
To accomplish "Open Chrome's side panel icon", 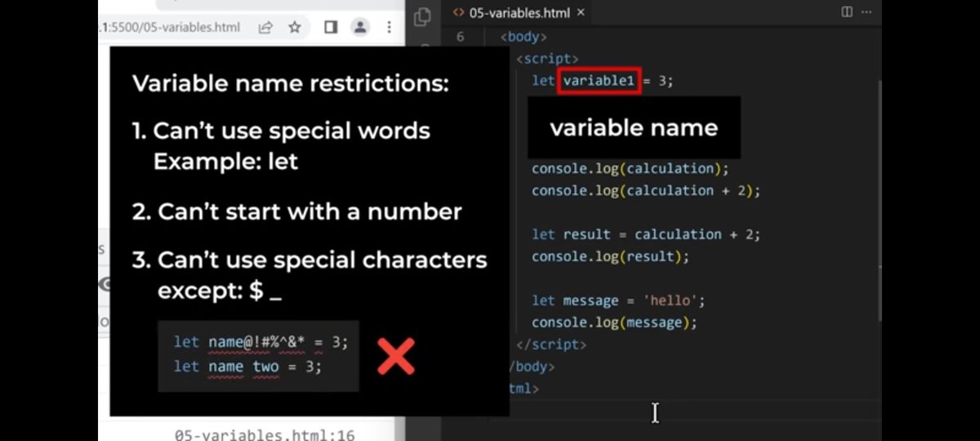I will pos(331,28).
